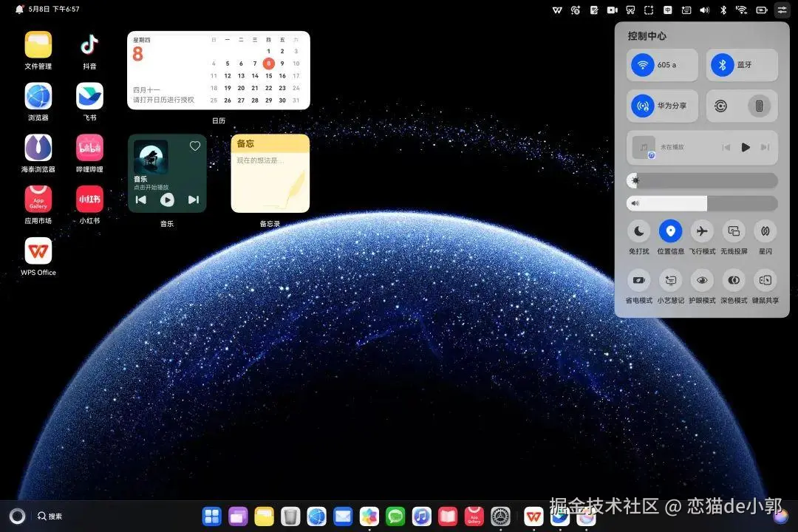This screenshot has height=532, width=798.
Task: Click the WPS icon in status bar
Action: click(x=557, y=10)
